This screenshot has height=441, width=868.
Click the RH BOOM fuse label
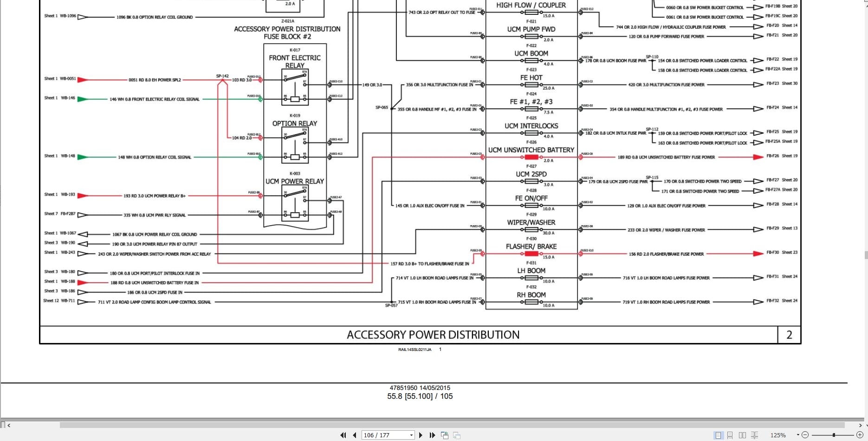(x=531, y=295)
